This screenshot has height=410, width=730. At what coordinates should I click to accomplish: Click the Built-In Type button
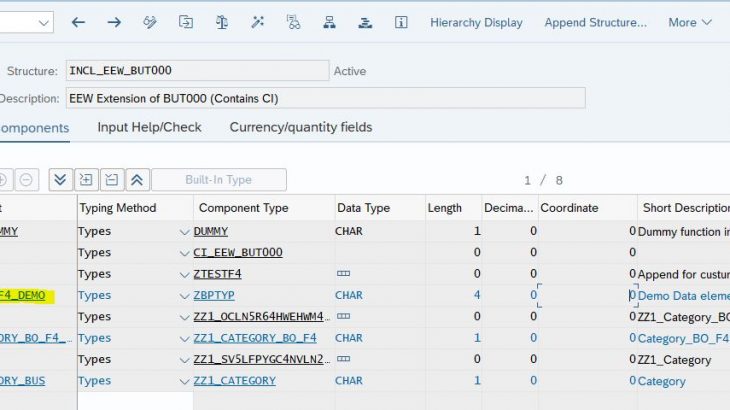[x=219, y=180]
